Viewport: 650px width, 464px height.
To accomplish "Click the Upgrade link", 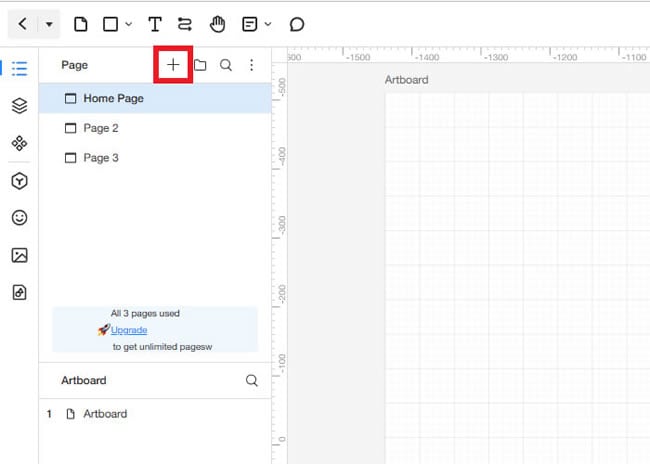I will pos(129,330).
